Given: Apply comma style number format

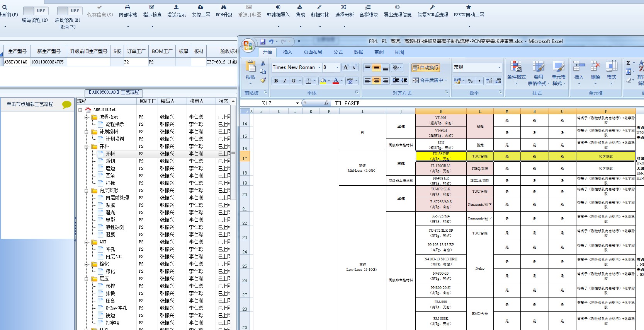Looking at the screenshot, I should (479, 81).
